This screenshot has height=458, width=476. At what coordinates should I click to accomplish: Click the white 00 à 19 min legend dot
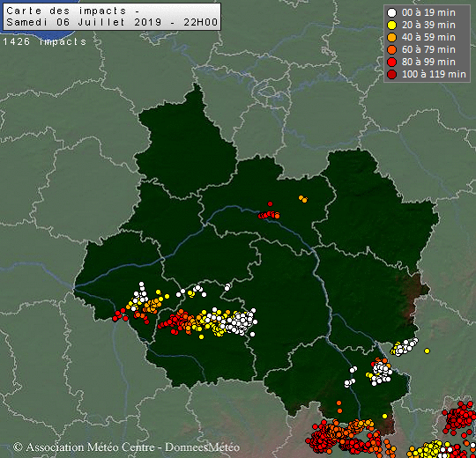point(392,12)
